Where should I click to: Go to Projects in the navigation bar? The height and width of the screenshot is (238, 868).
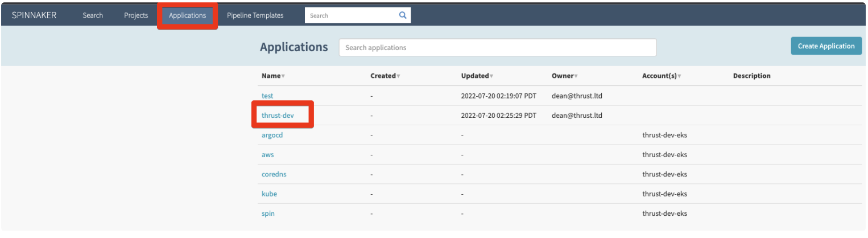136,15
